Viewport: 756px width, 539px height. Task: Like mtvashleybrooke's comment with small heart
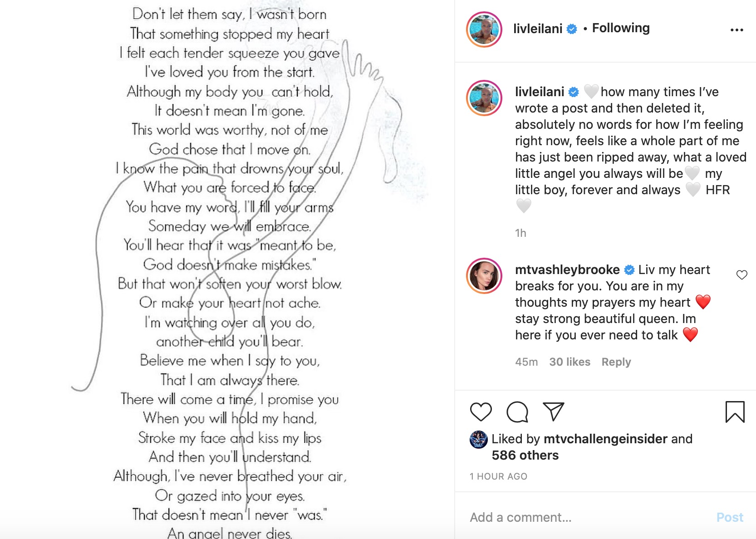click(x=741, y=275)
